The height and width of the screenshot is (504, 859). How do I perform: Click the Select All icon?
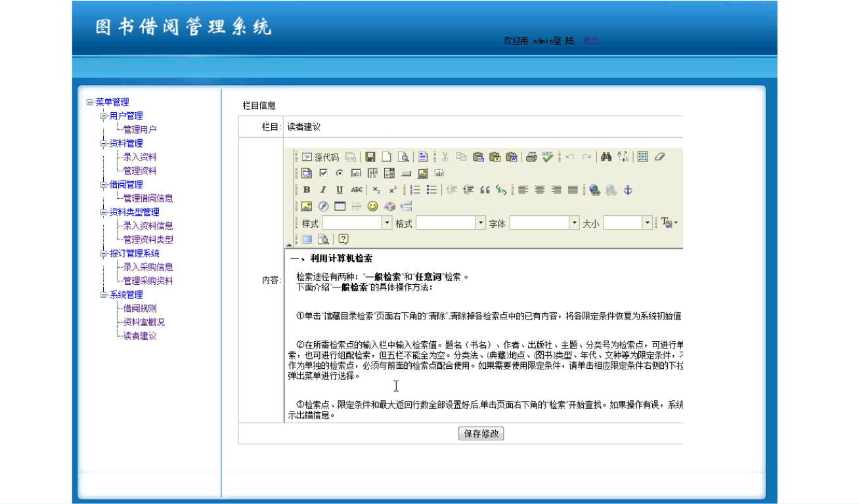coord(643,157)
